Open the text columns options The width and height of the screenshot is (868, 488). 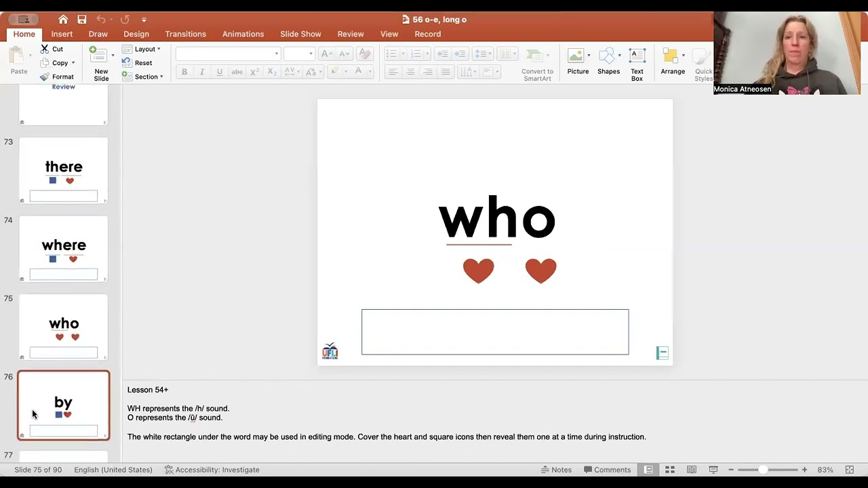[507, 54]
